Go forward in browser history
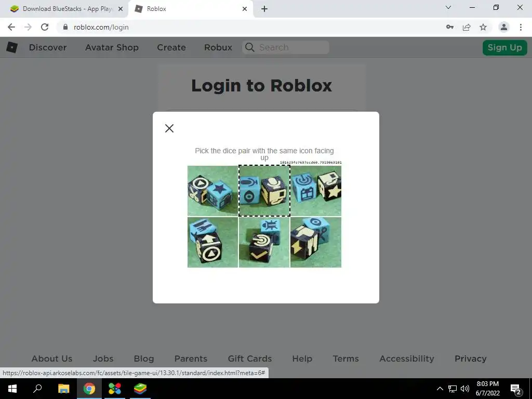Image resolution: width=532 pixels, height=399 pixels. (28, 27)
